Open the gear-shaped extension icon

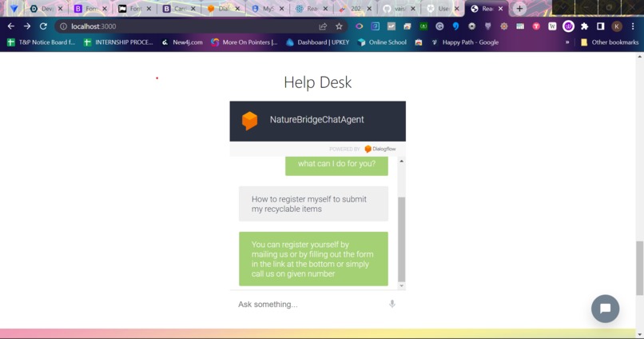[471, 26]
